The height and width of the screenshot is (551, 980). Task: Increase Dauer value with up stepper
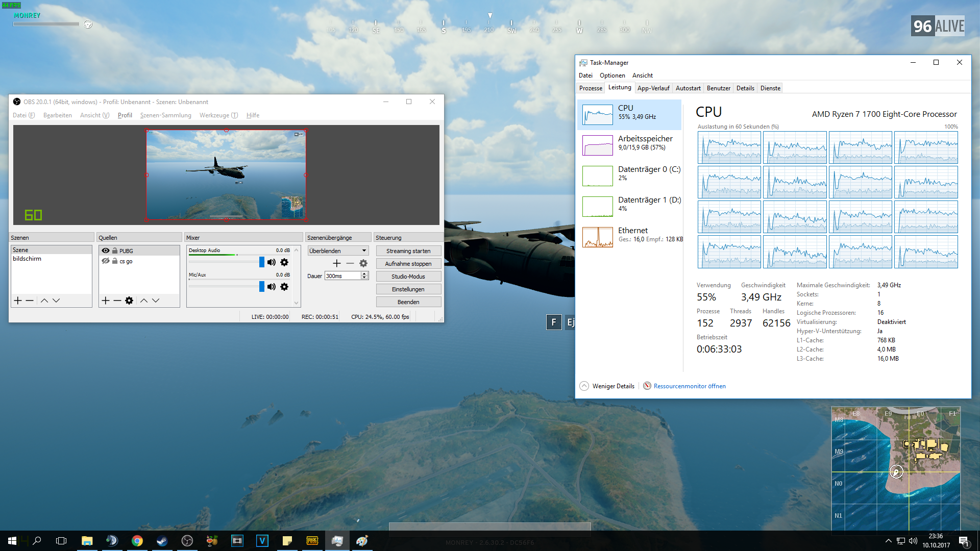pyautogui.click(x=364, y=273)
